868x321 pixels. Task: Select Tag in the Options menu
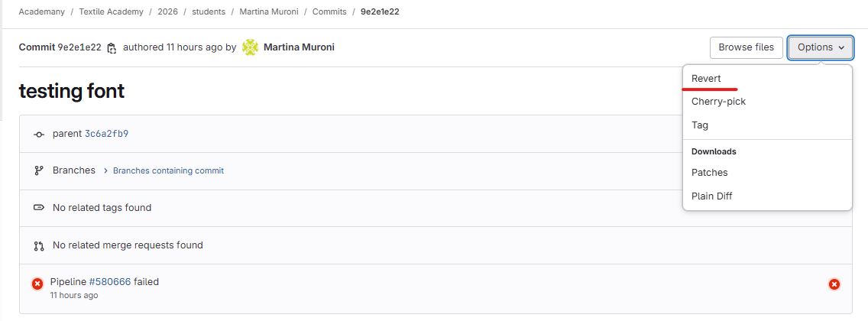click(700, 125)
